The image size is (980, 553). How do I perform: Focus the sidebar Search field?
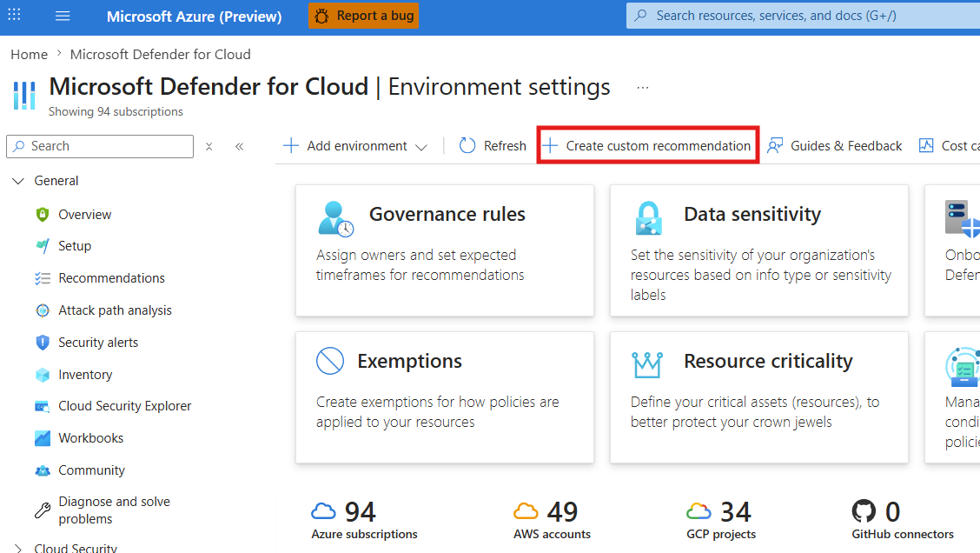click(100, 146)
